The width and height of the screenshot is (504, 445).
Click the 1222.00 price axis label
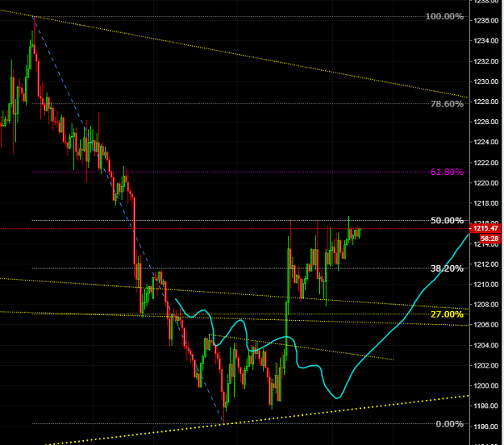485,163
